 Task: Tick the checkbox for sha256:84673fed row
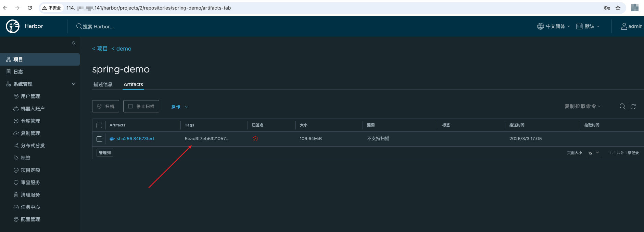[99, 139]
